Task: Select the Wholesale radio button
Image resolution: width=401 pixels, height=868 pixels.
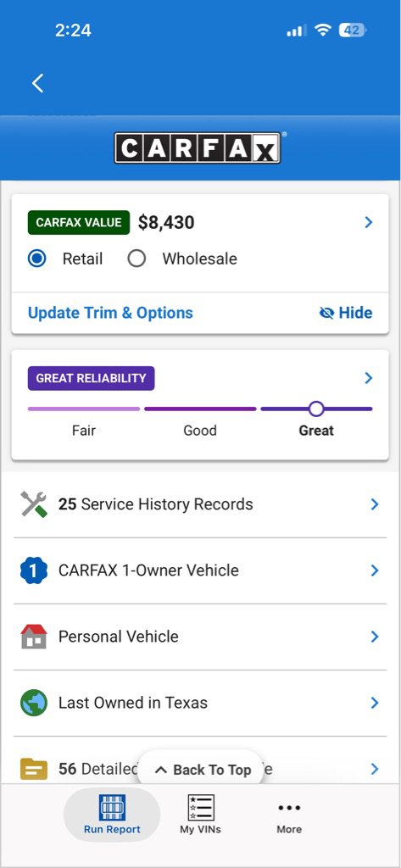Action: click(136, 259)
